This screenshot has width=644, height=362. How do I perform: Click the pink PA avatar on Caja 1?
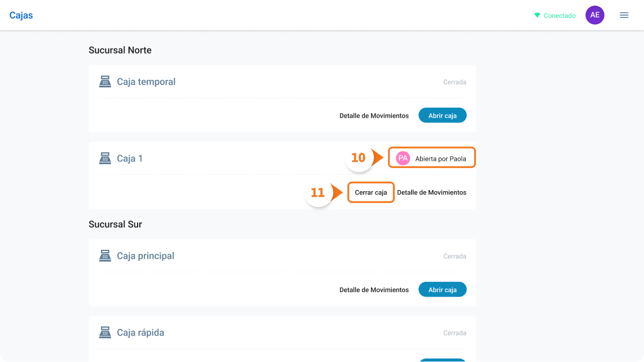click(x=403, y=158)
